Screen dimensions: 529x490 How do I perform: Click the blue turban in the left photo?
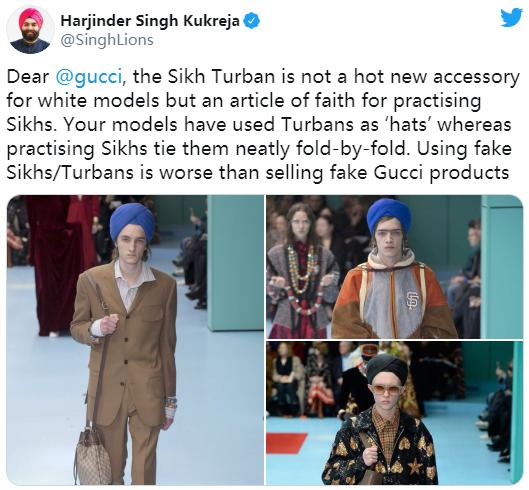pyautogui.click(x=132, y=221)
